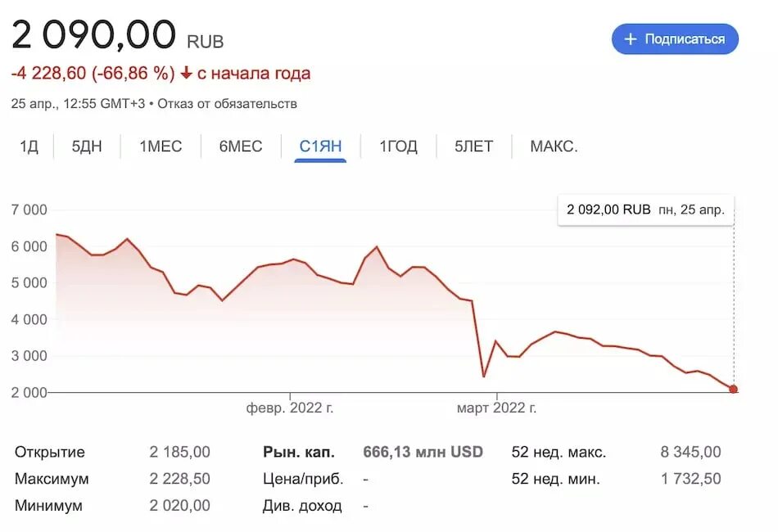Click the chart low point near March
Viewport: 778px width, 532px height.
484,376
